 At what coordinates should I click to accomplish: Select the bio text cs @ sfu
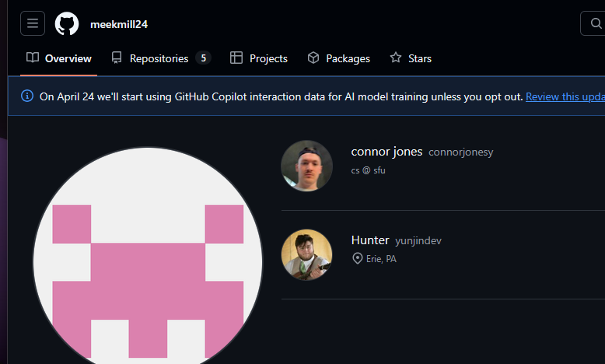click(x=368, y=170)
